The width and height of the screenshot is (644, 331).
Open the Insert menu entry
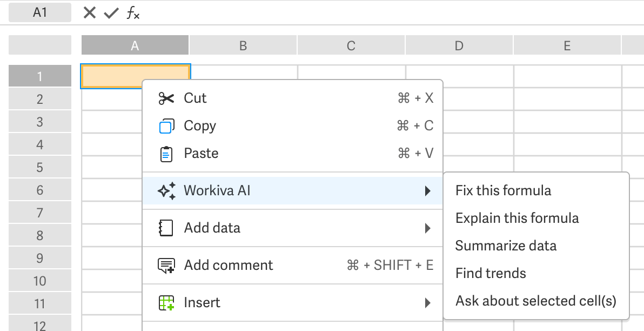293,303
